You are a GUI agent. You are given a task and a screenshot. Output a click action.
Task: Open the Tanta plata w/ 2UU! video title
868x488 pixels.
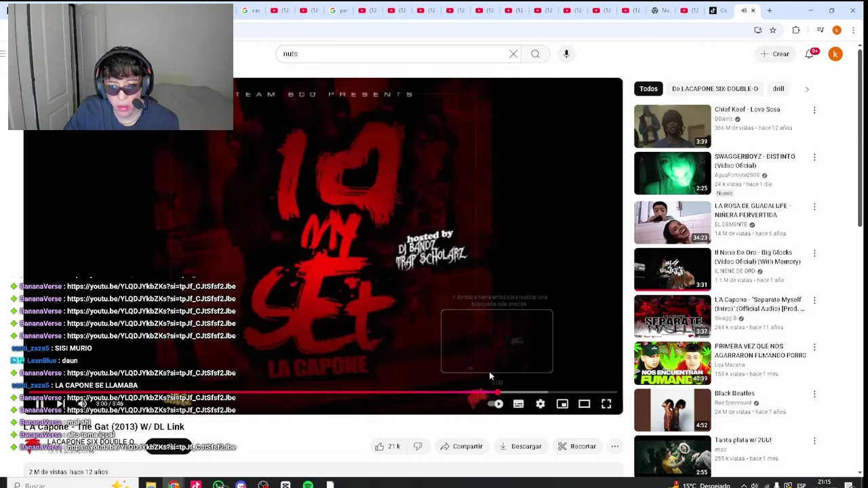click(x=743, y=440)
